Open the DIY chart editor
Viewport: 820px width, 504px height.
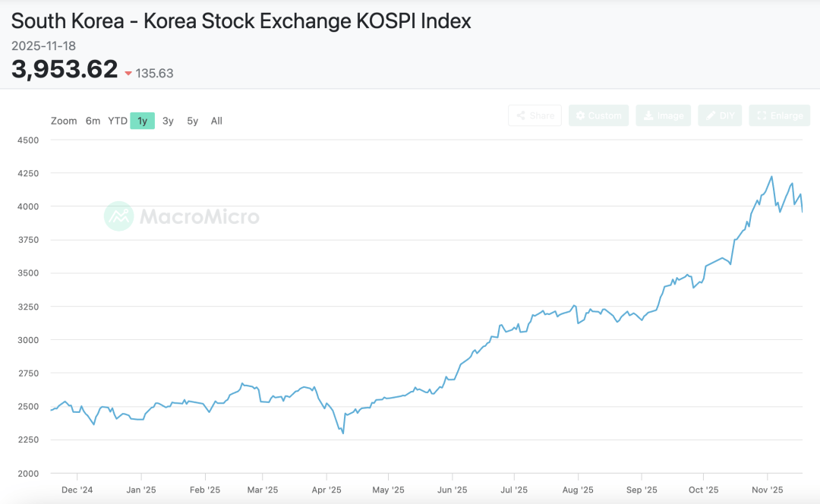pyautogui.click(x=720, y=115)
